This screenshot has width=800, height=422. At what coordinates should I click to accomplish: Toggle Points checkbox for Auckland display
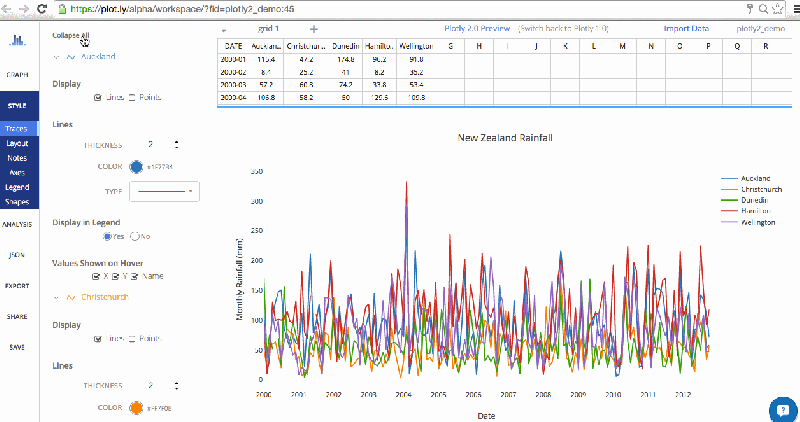pos(132,97)
